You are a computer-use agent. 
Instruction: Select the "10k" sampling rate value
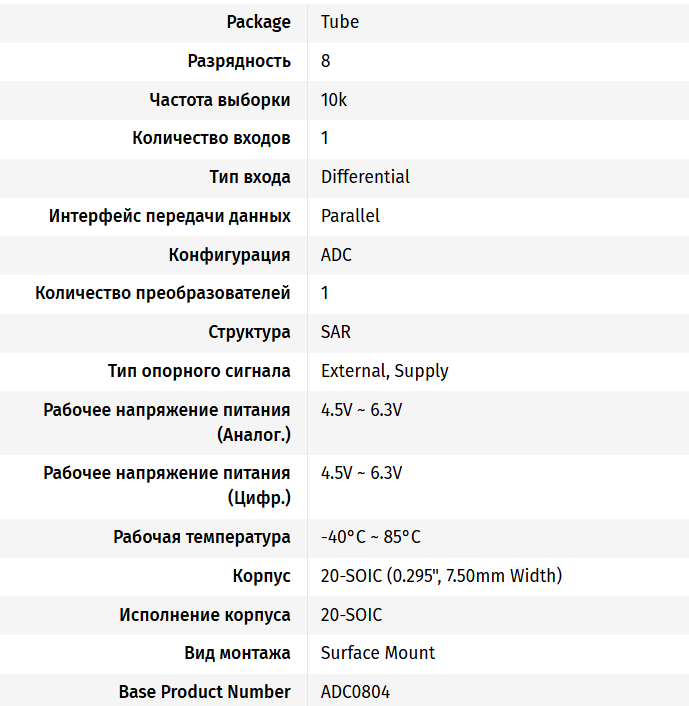(334, 100)
